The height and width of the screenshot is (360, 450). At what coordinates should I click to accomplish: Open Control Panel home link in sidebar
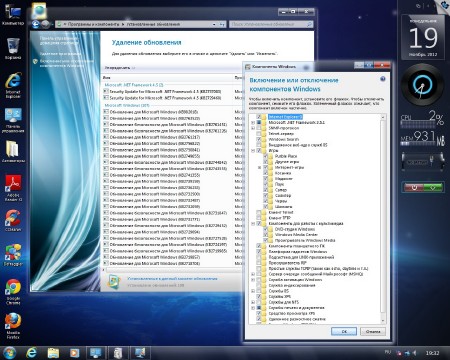pyautogui.click(x=59, y=41)
